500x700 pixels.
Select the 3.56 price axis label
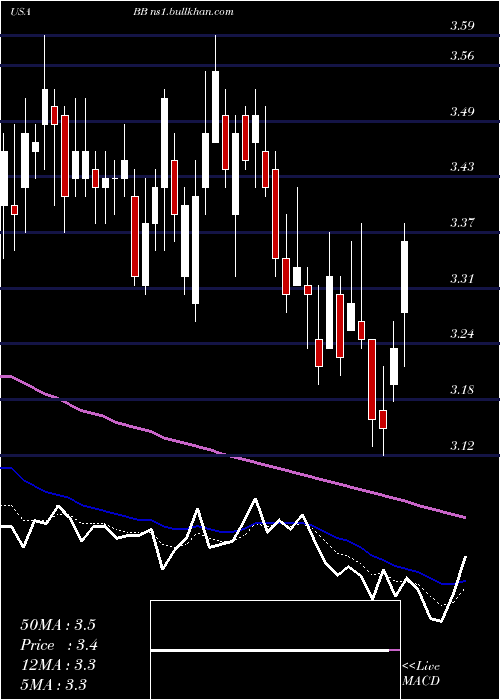pos(462,56)
